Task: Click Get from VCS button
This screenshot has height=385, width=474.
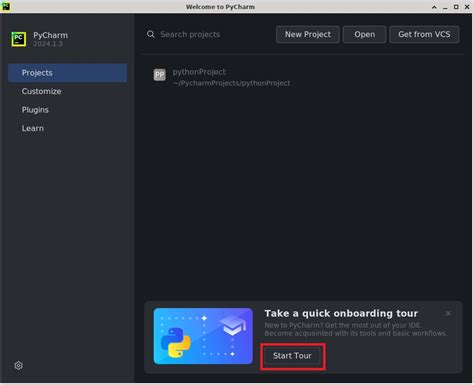Action: pyautogui.click(x=424, y=34)
